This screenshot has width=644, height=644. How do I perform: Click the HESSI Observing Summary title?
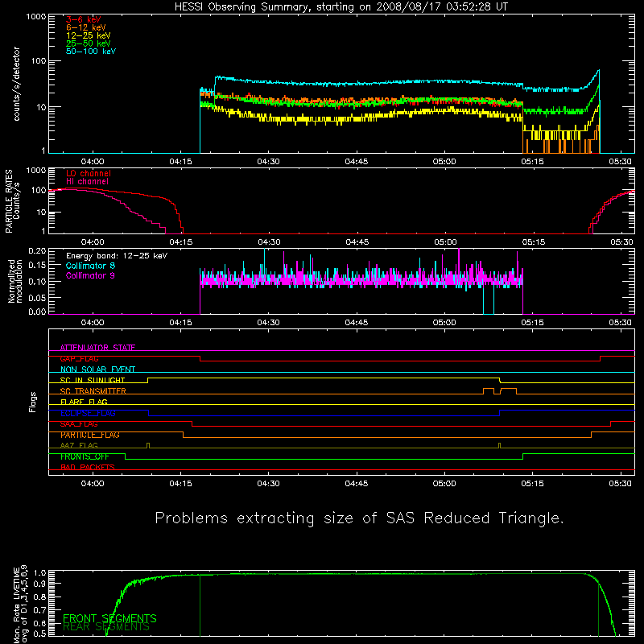tap(341, 7)
